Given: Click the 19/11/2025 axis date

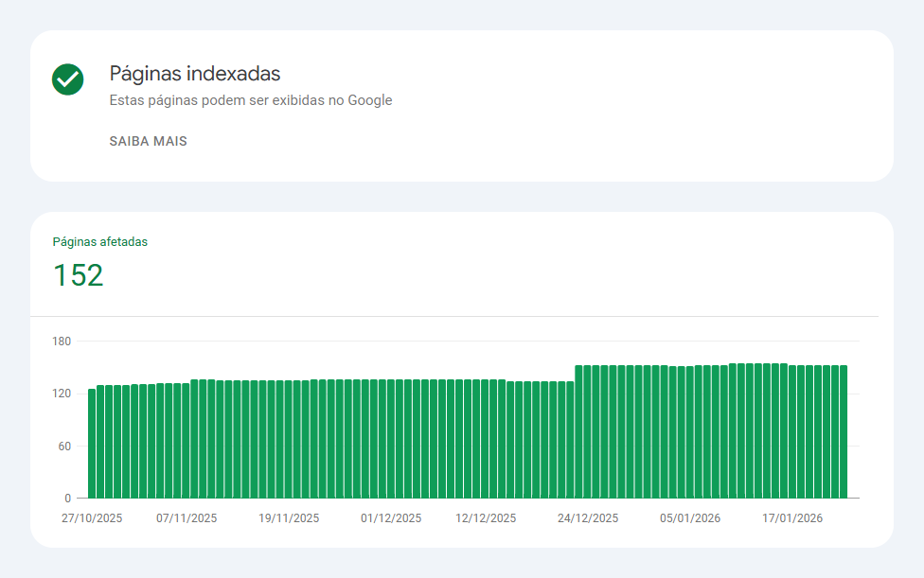Looking at the screenshot, I should 289,518.
